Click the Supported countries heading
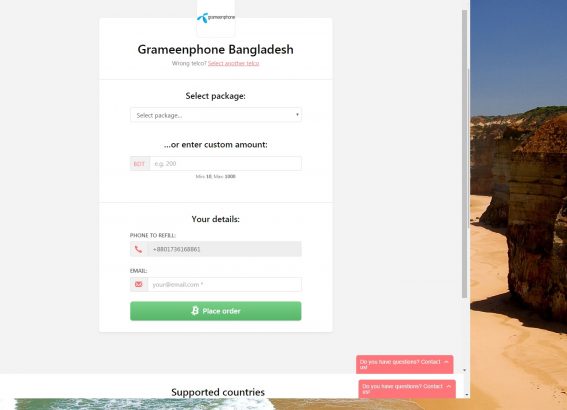567x410 pixels. tap(218, 392)
